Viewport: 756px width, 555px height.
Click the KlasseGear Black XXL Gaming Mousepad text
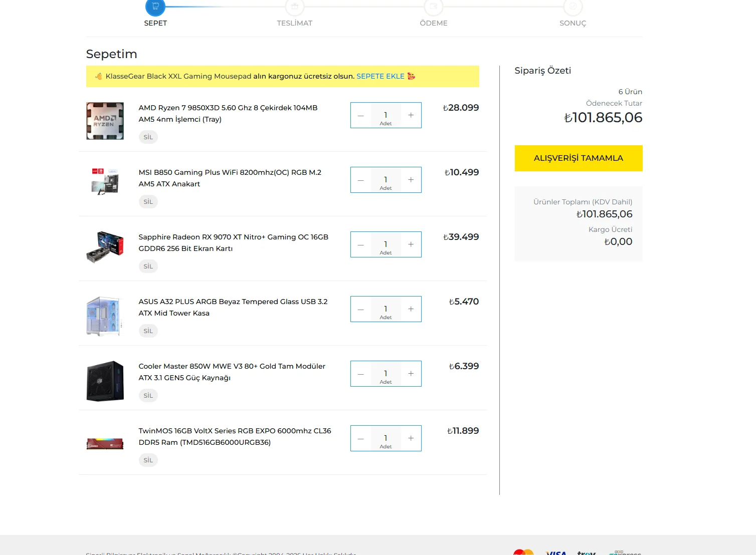[178, 76]
